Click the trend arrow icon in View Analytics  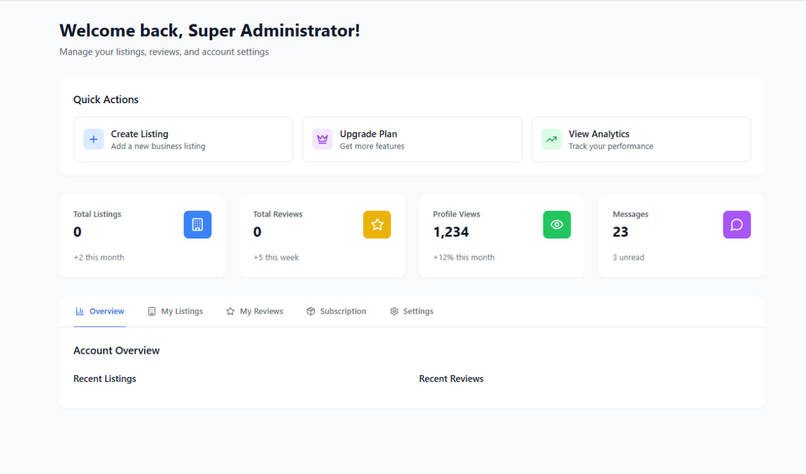click(x=551, y=139)
